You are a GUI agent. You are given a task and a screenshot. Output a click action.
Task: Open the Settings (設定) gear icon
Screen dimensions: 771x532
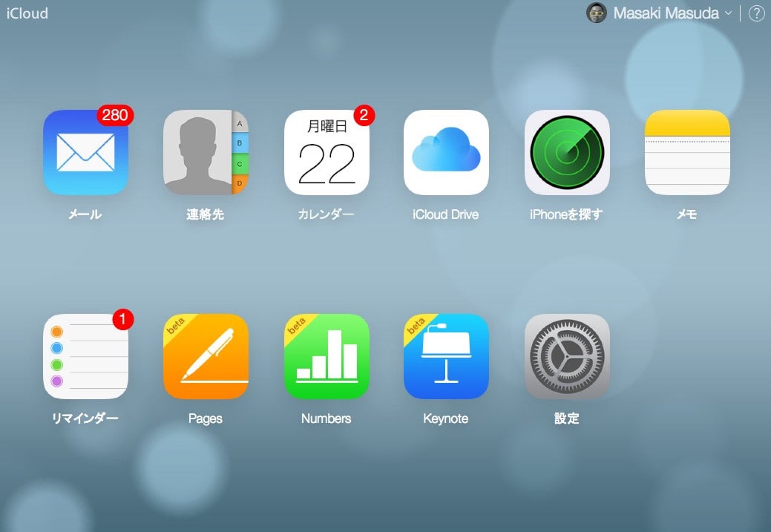click(x=567, y=356)
